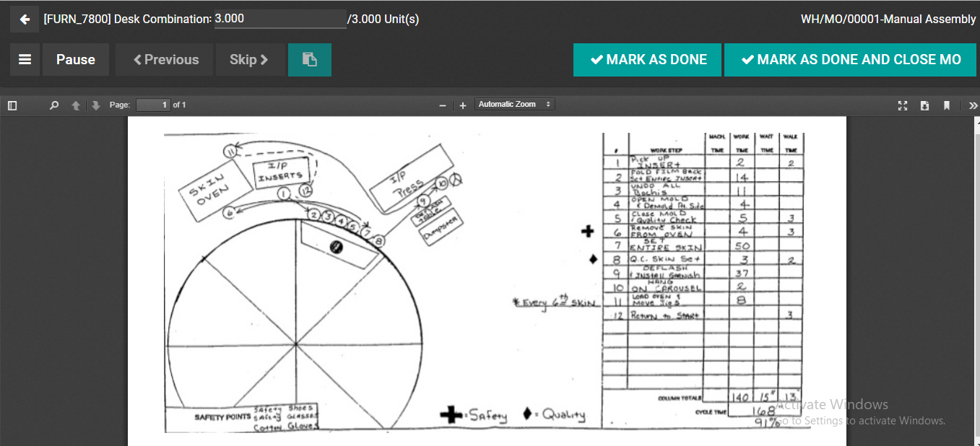980x446 pixels.
Task: Expand the PDF tools double-chevron menu
Action: pos(973,105)
